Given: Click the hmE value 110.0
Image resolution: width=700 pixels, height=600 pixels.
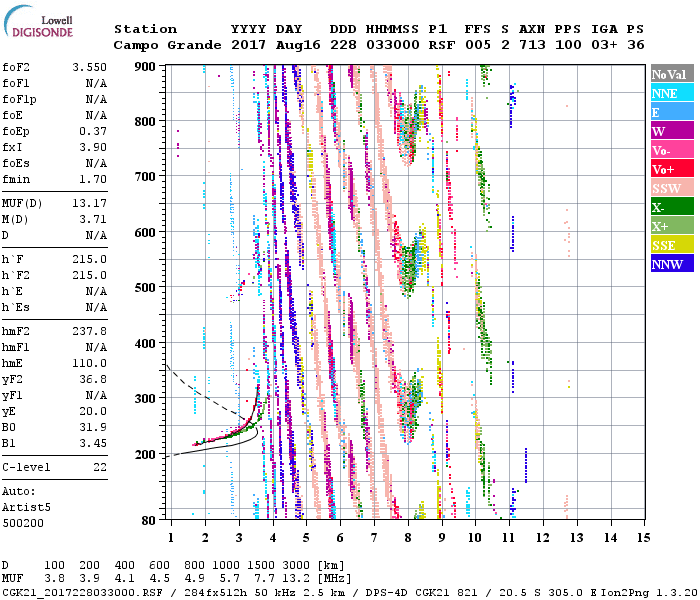Looking at the screenshot, I should (89, 363).
